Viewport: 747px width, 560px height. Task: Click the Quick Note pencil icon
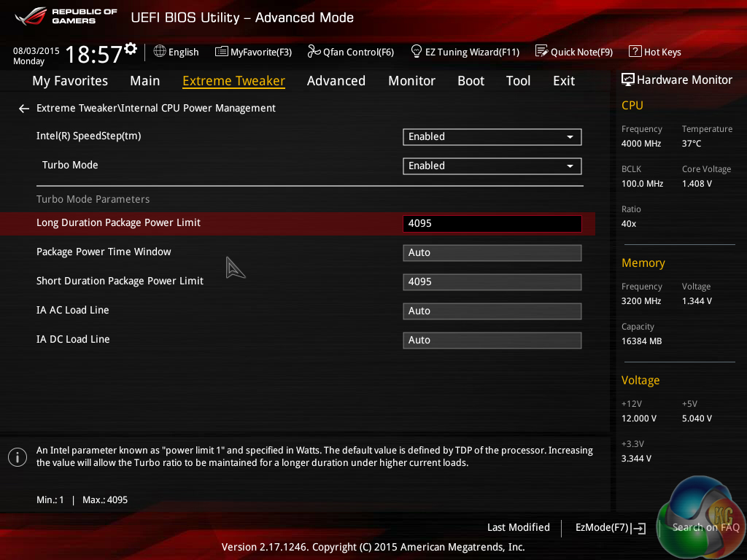pyautogui.click(x=542, y=51)
